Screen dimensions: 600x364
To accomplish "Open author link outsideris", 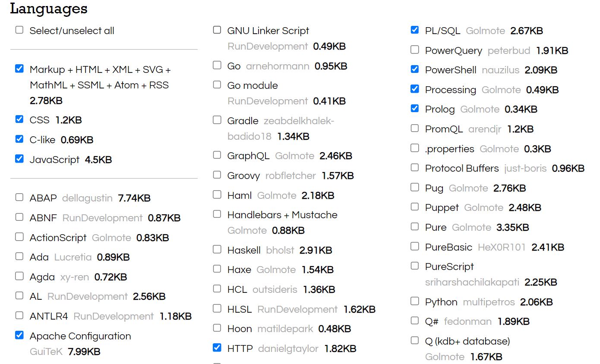I will click(x=275, y=290).
